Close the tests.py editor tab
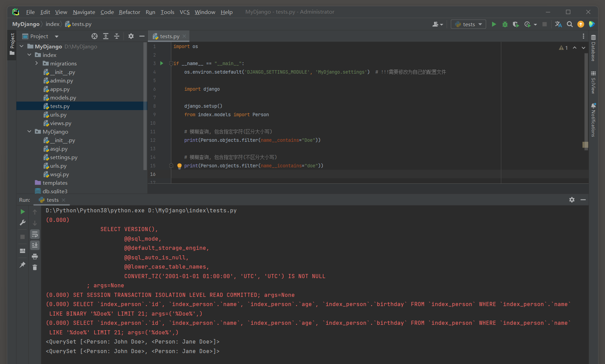Screen dimensions: 605x364 pyautogui.click(x=184, y=36)
